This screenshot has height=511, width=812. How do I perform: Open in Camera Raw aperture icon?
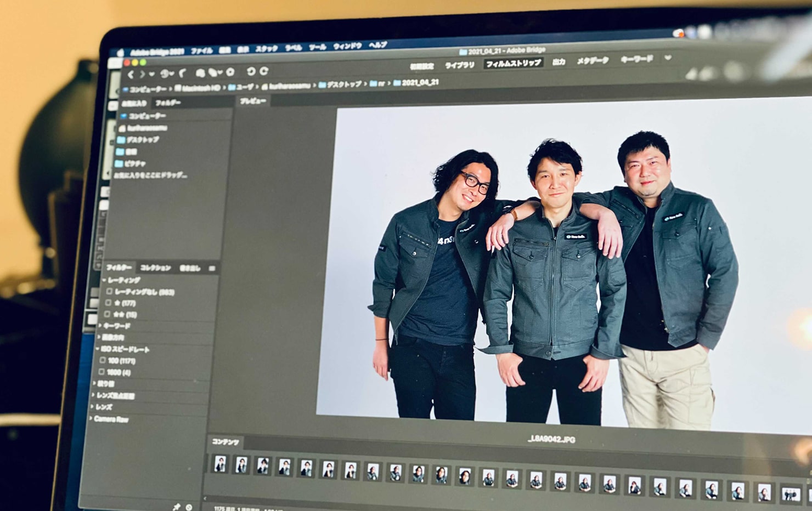230,72
